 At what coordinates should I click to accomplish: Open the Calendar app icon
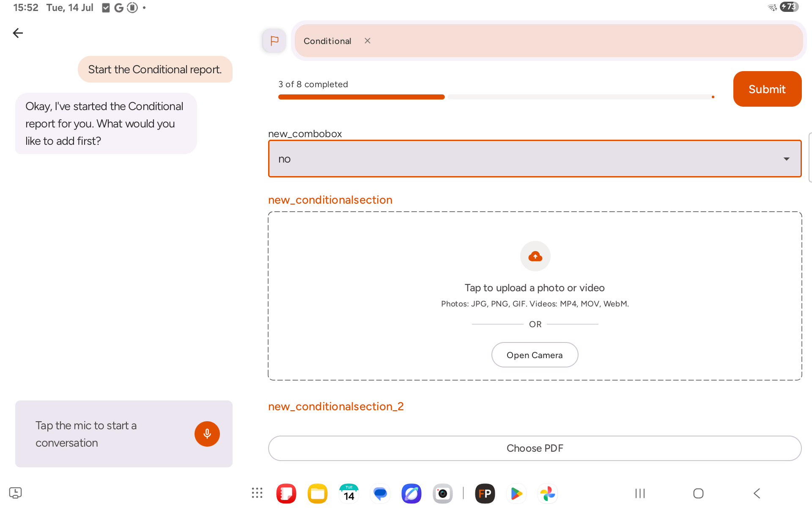point(349,494)
